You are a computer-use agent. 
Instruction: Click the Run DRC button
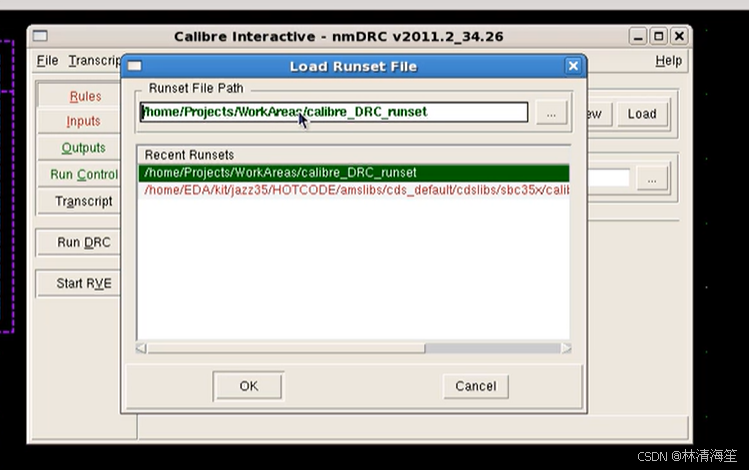click(79, 243)
